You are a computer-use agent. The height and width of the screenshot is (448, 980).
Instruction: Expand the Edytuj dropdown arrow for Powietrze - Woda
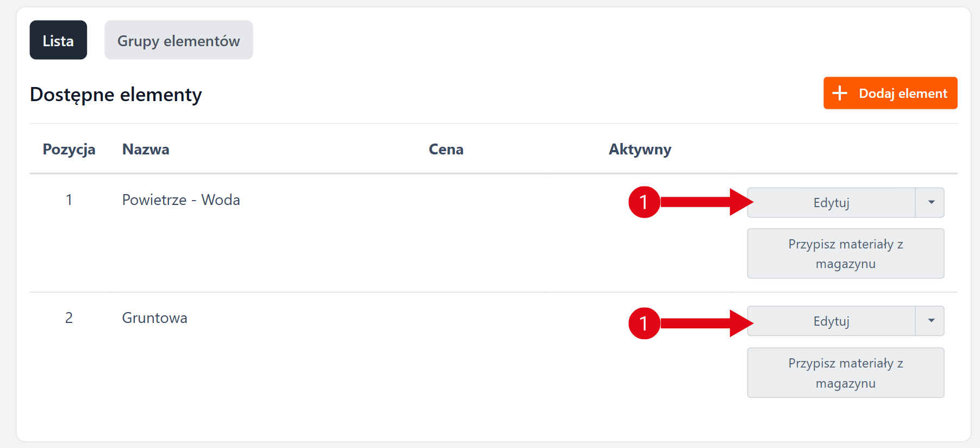click(x=931, y=202)
